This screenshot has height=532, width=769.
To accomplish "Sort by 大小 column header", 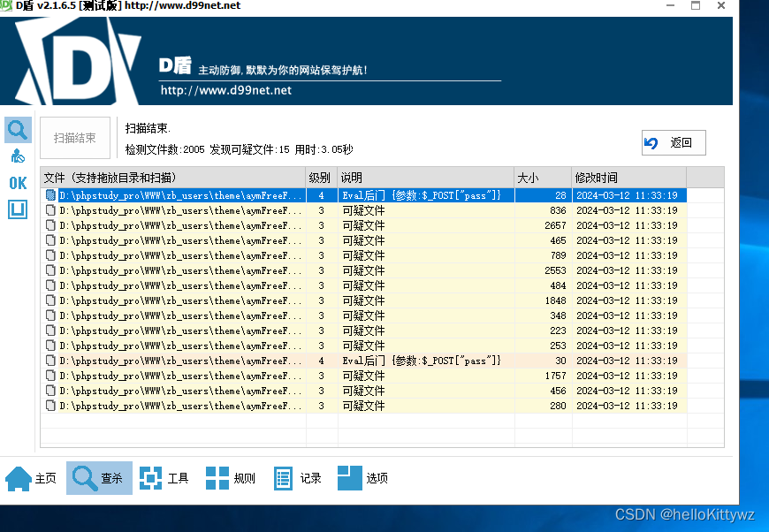I will pyautogui.click(x=543, y=178).
